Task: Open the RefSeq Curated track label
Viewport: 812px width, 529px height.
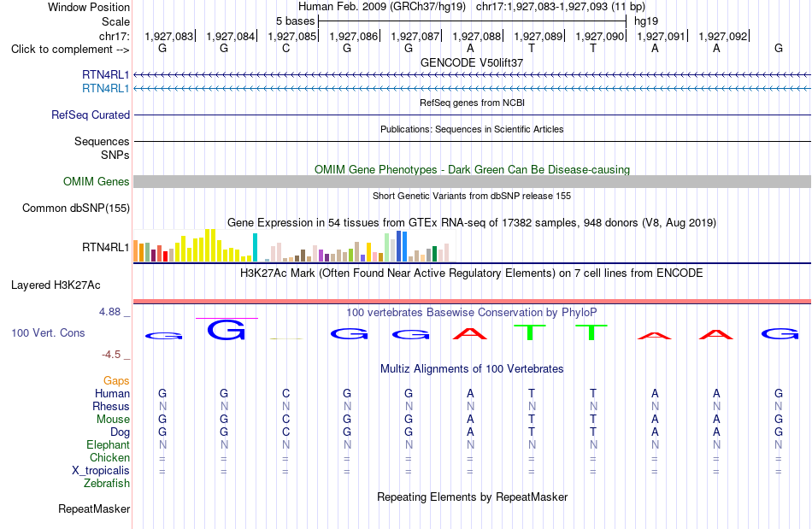Action: pyautogui.click(x=91, y=115)
